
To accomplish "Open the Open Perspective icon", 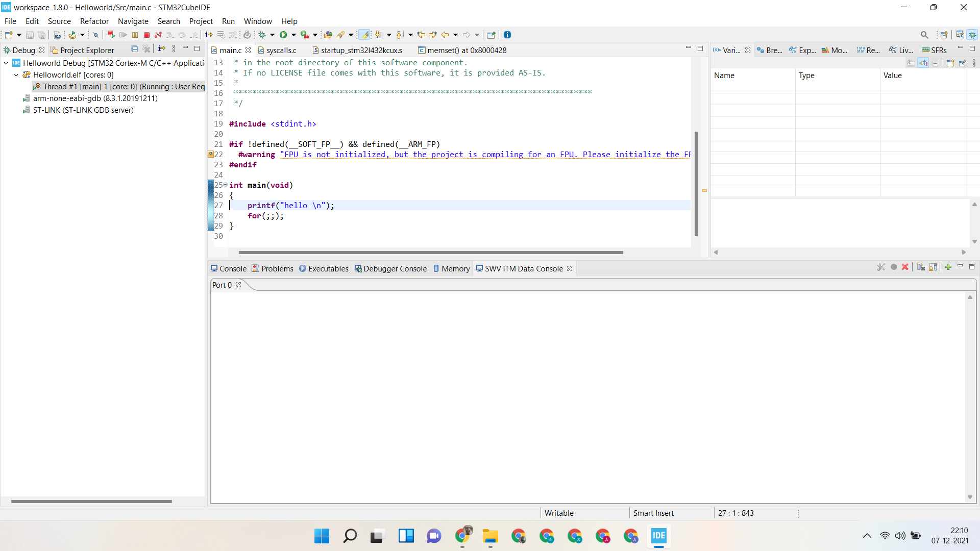I will pyautogui.click(x=944, y=35).
